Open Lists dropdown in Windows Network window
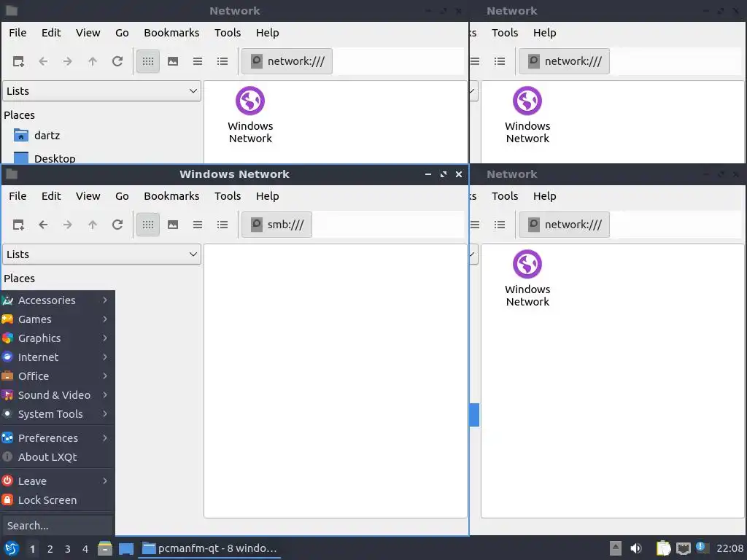The height and width of the screenshot is (560, 747). click(102, 254)
